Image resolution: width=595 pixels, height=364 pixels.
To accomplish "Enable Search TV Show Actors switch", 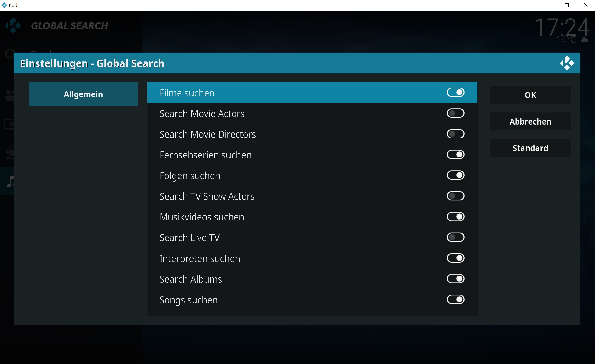I will [x=455, y=196].
